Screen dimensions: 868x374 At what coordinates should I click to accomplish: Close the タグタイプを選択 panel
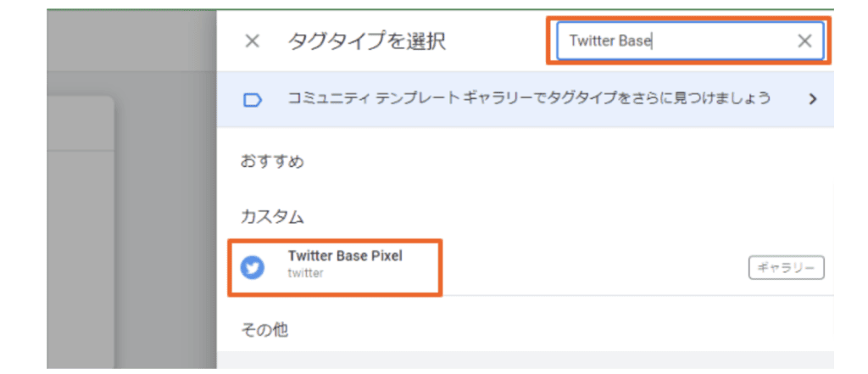(x=253, y=41)
